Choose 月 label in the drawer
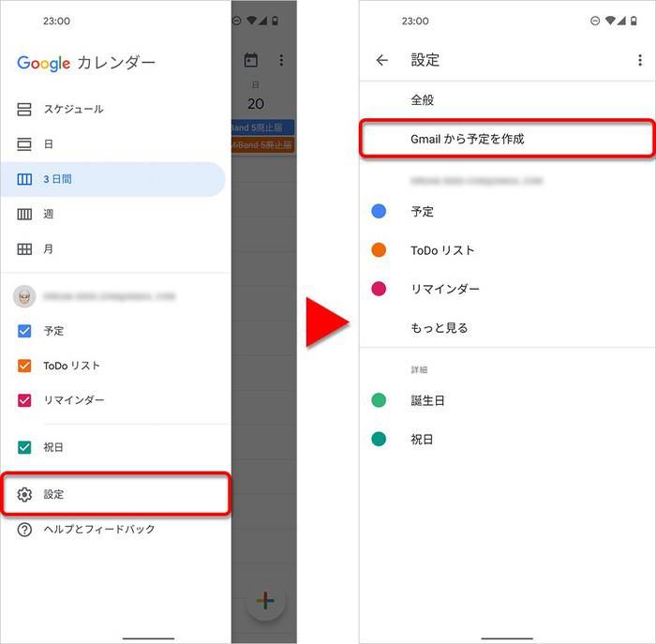The image size is (656, 644). coord(49,249)
